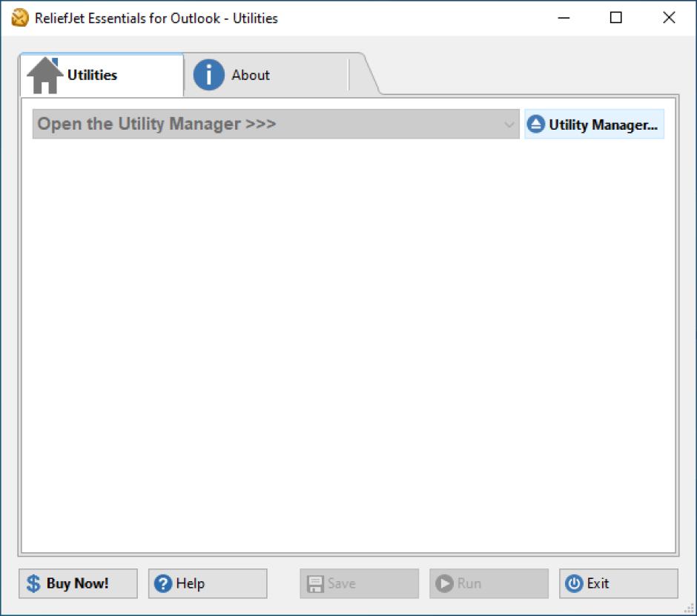Click the Buy Now! button
The image size is (697, 616).
tap(78, 583)
